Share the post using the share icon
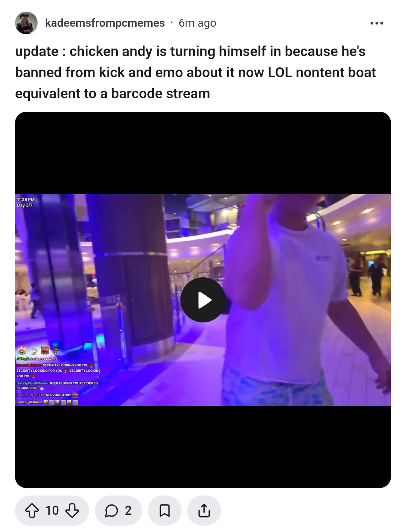The image size is (406, 532). pos(204,511)
